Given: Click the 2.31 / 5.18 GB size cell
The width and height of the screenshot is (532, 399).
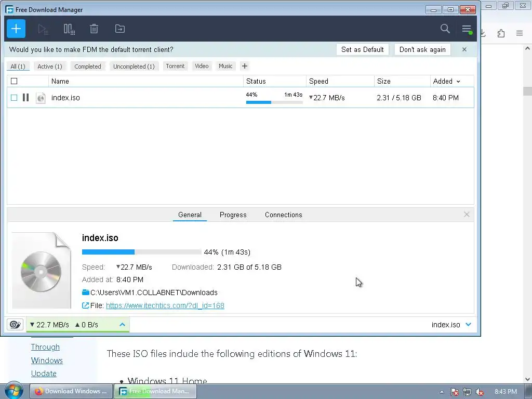Looking at the screenshot, I should pyautogui.click(x=398, y=98).
